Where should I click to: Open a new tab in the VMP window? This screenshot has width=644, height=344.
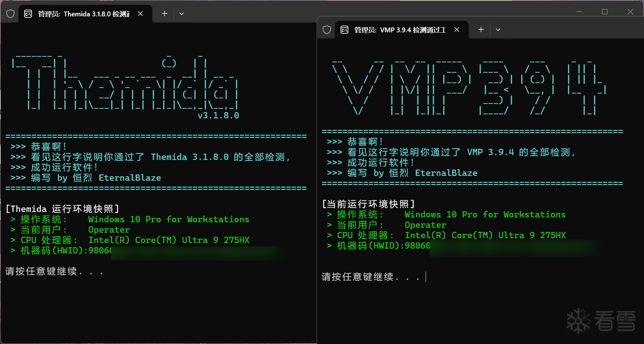(481, 30)
